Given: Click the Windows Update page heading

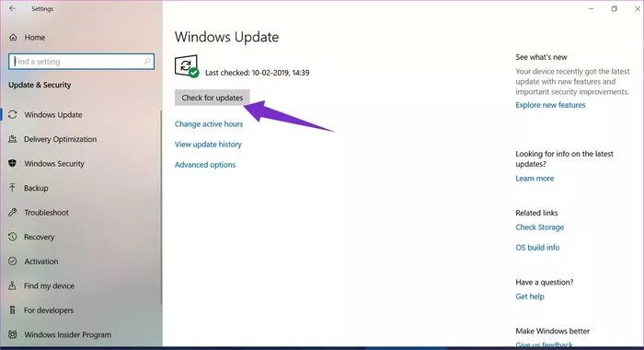Looking at the screenshot, I should coord(226,37).
